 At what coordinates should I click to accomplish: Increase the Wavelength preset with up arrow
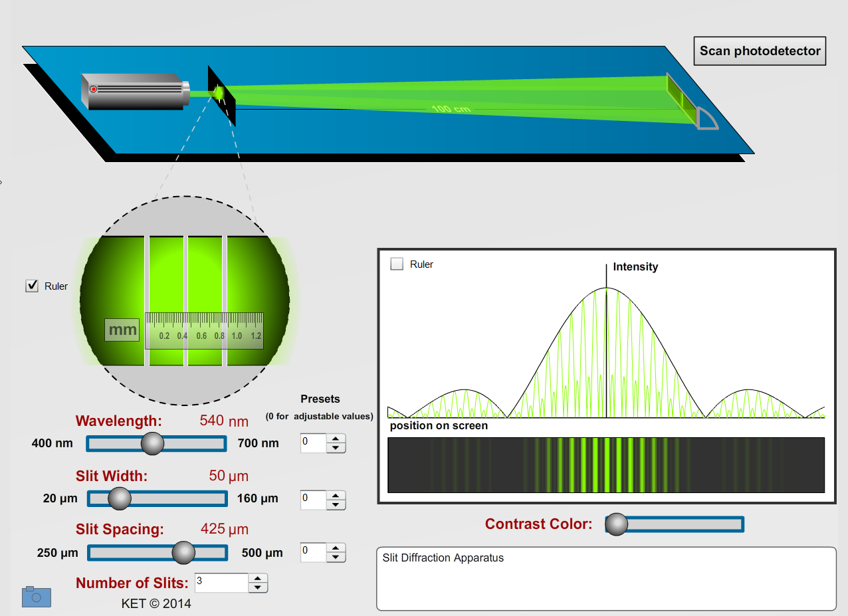tap(336, 439)
